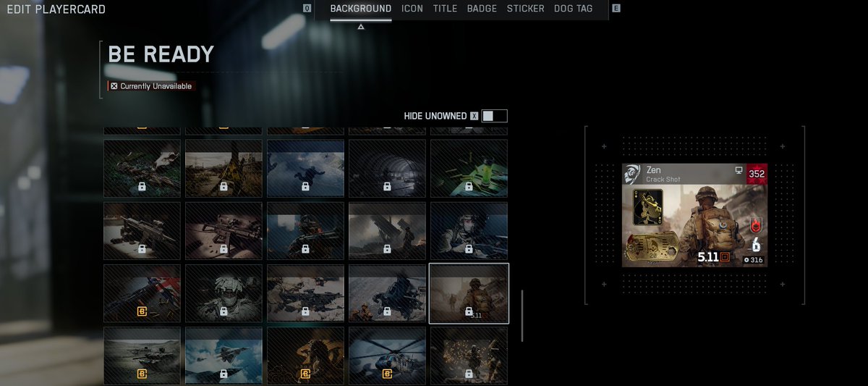Viewport: 868px width, 386px height.
Task: Select the STICKER tab
Action: pyautogui.click(x=525, y=9)
